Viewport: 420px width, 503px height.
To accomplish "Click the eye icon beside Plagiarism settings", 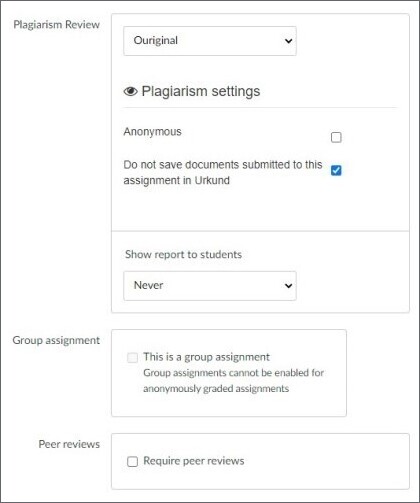I will [x=130, y=91].
